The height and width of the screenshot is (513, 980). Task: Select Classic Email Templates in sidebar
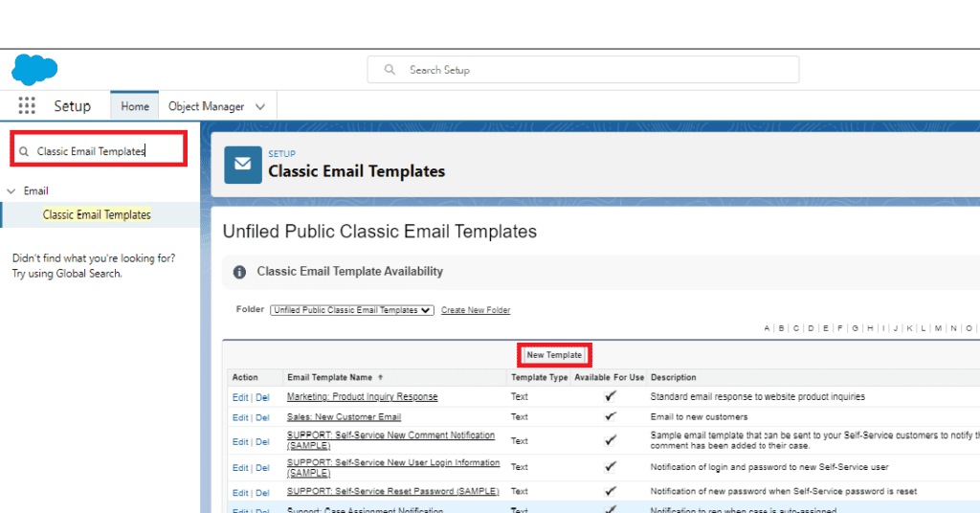97,215
